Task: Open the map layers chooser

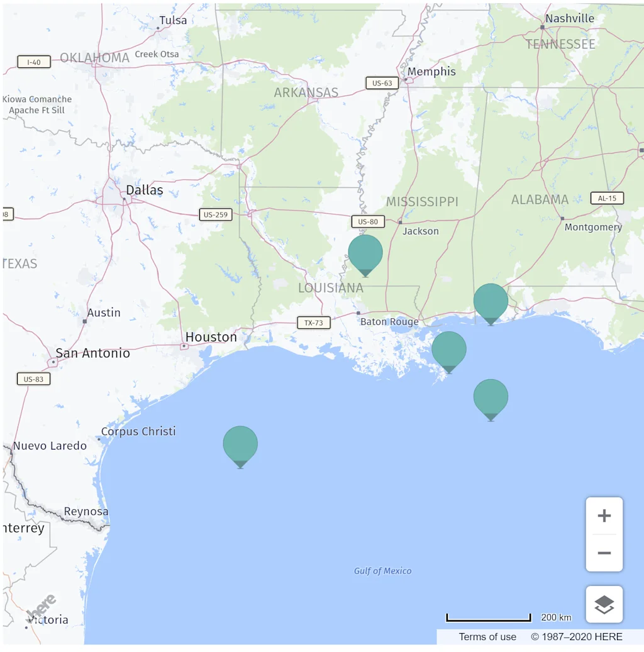Action: click(x=604, y=605)
